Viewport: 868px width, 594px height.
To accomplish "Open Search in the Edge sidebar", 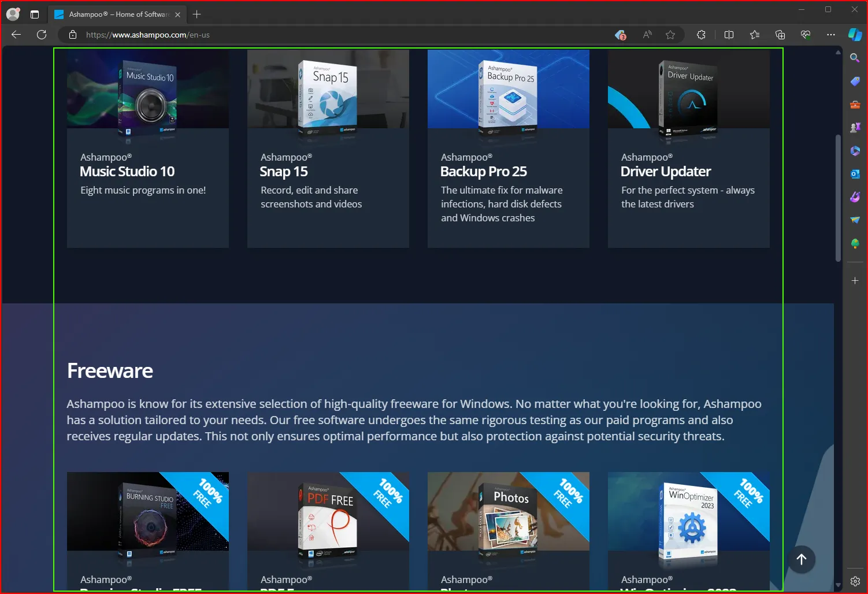I will 855,58.
